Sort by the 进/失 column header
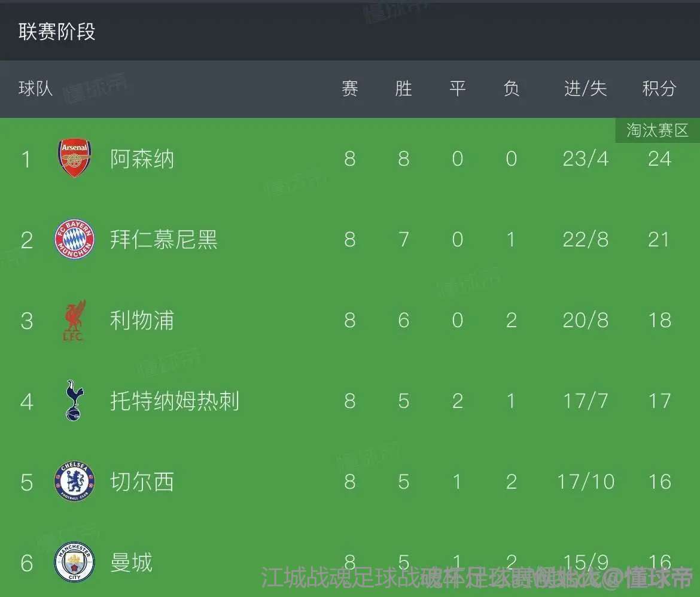The width and height of the screenshot is (700, 597). click(585, 89)
